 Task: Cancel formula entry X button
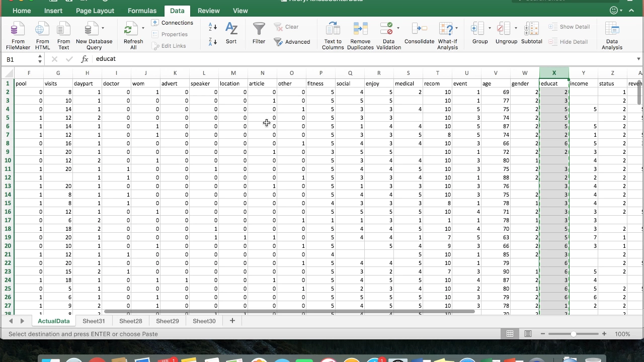(x=54, y=59)
